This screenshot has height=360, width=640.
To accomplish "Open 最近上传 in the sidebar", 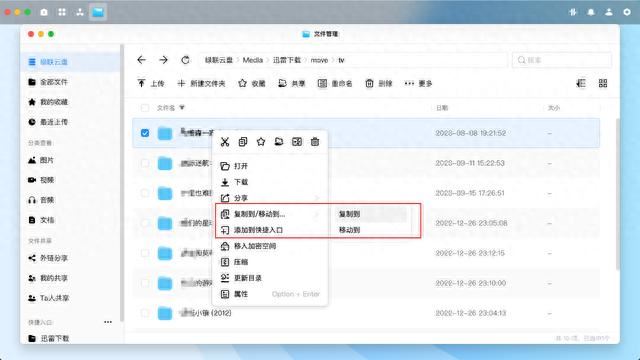I will coord(71,122).
